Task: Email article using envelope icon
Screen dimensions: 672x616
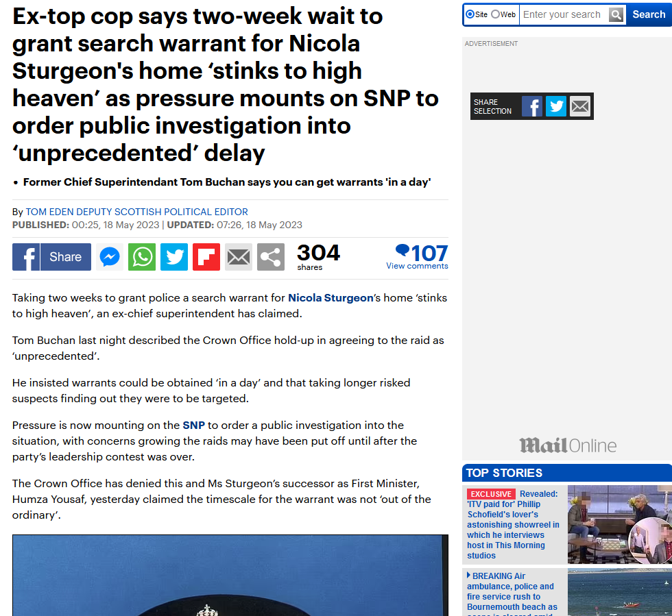Action: (239, 257)
